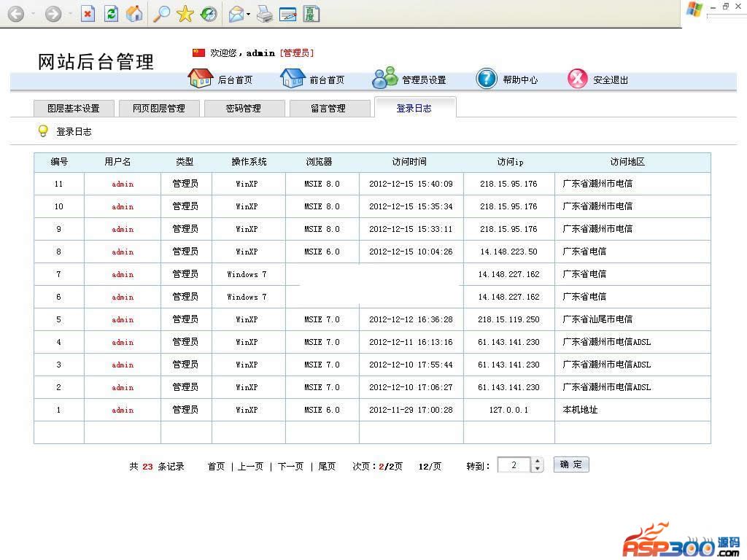This screenshot has height=560, width=747.
Task: Open Favorites star icon
Action: click(185, 14)
